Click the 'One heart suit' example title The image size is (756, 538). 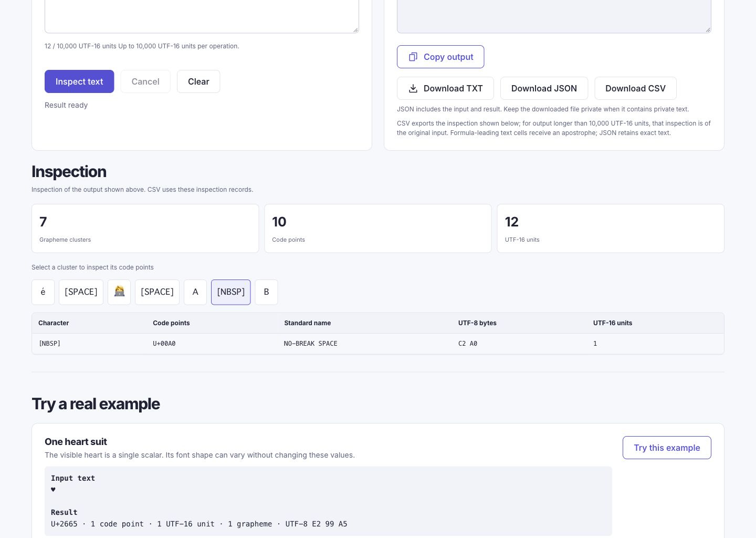[x=76, y=442]
